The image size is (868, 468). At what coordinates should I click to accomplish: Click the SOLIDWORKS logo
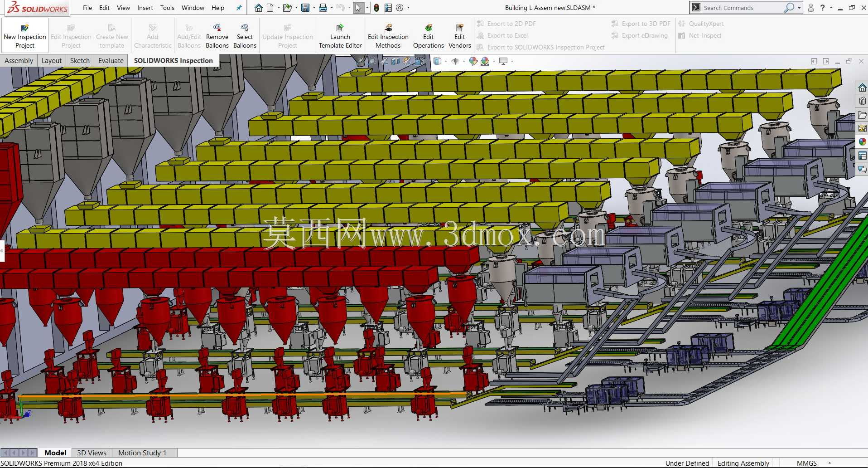38,8
